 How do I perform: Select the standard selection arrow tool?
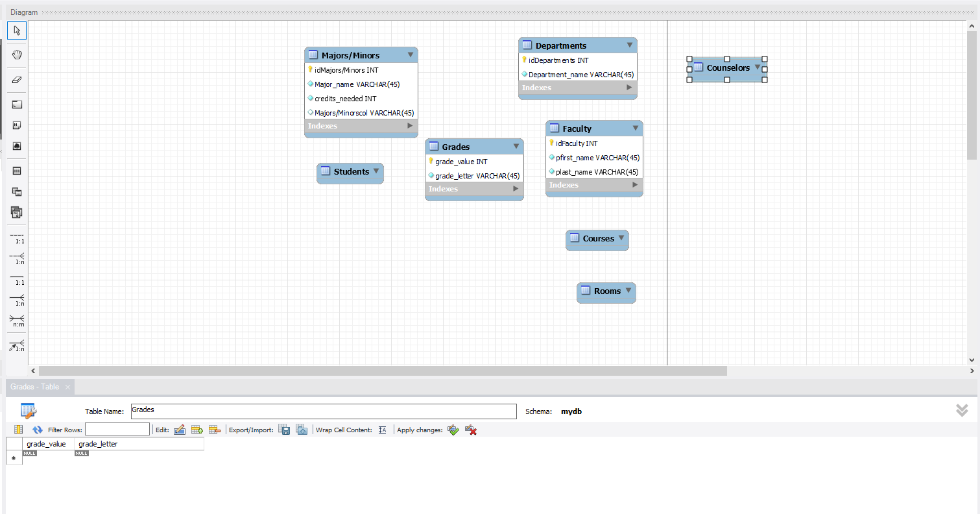[x=16, y=31]
